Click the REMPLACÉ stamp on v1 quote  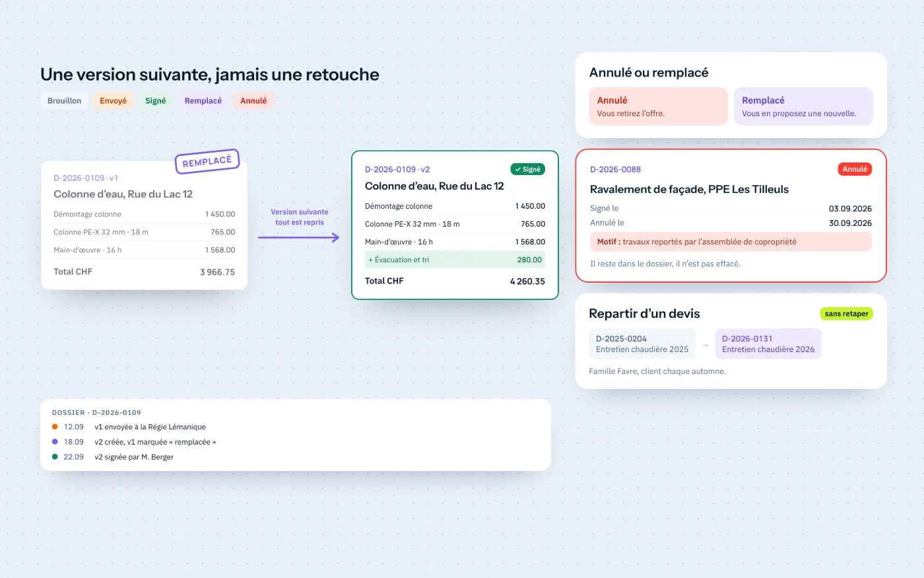(207, 162)
